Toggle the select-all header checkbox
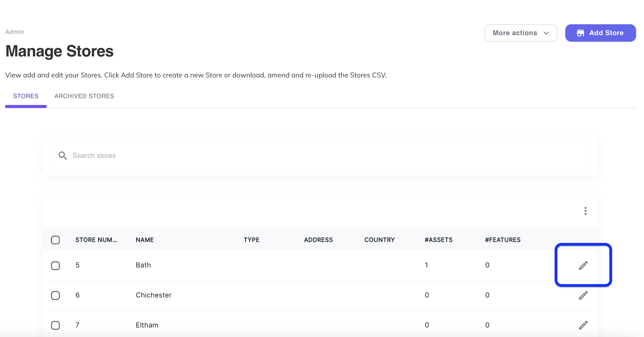Image resolution: width=644 pixels, height=337 pixels. pyautogui.click(x=56, y=240)
